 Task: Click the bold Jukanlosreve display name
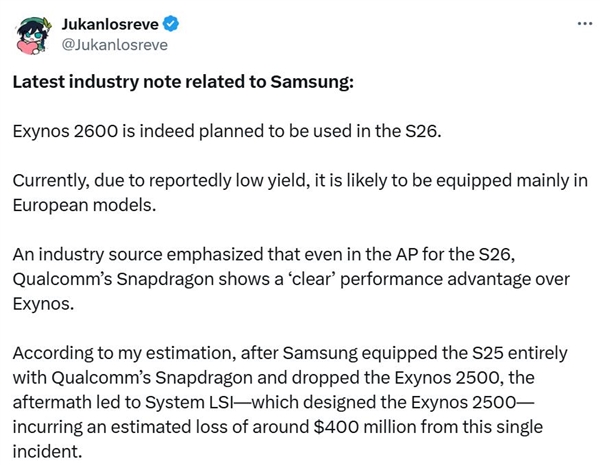pyautogui.click(x=110, y=24)
